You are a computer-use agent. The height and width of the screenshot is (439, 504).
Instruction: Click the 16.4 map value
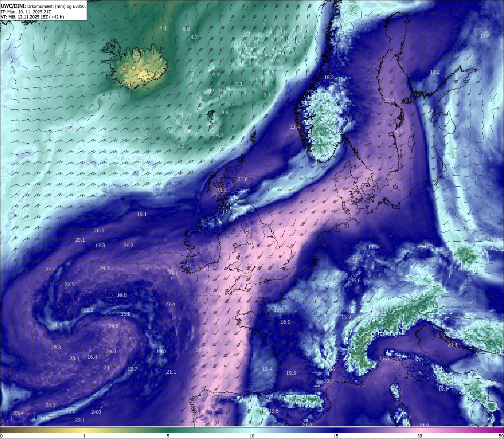pyautogui.click(x=92, y=357)
